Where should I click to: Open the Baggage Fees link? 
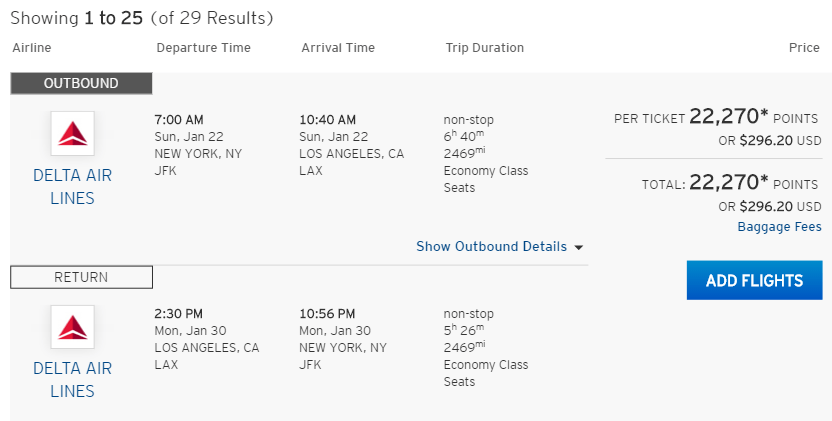[x=779, y=227]
